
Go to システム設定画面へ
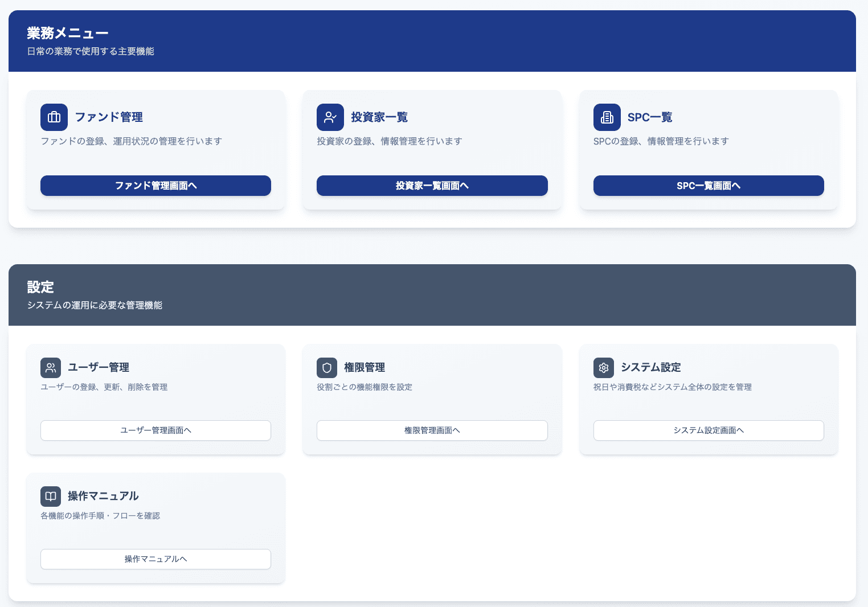709,430
